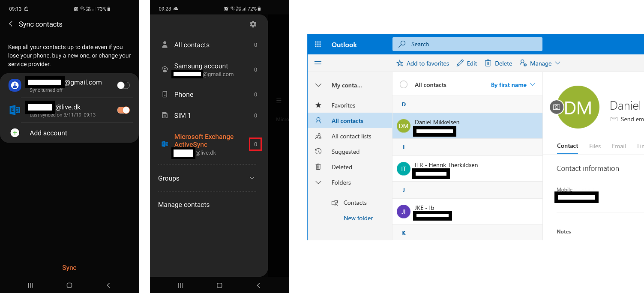The image size is (644, 293).
Task: Select contact JKE - Ib
Action: (x=467, y=211)
